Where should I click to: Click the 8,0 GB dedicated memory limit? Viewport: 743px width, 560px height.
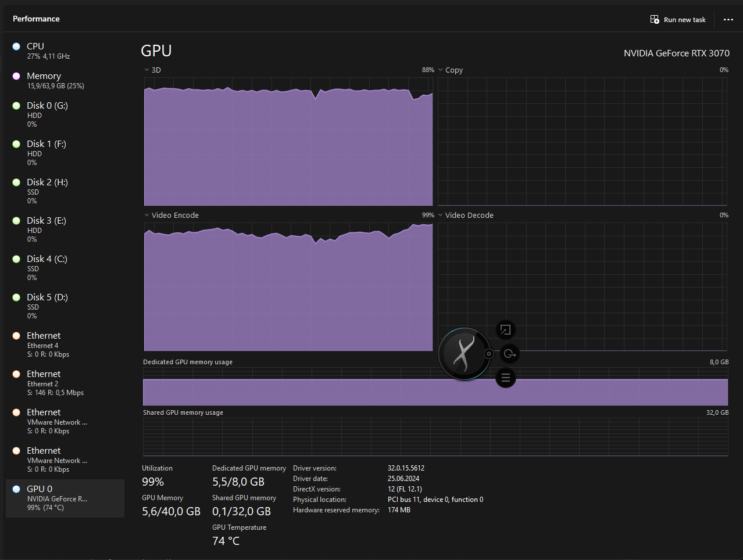[x=719, y=362]
